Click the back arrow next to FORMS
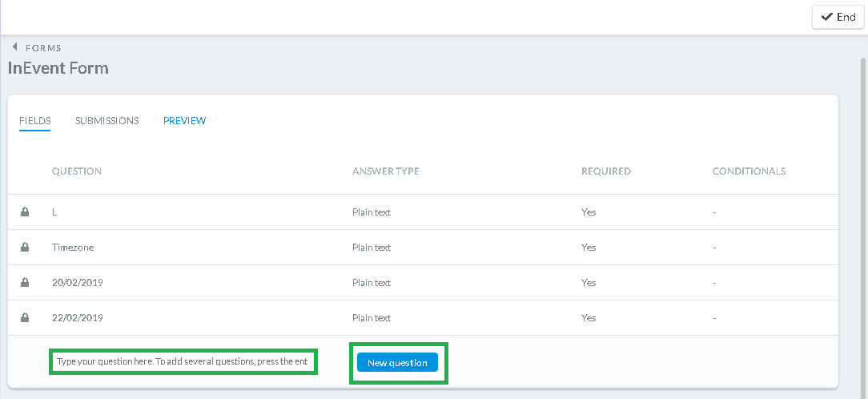The width and height of the screenshot is (868, 399). tap(15, 47)
